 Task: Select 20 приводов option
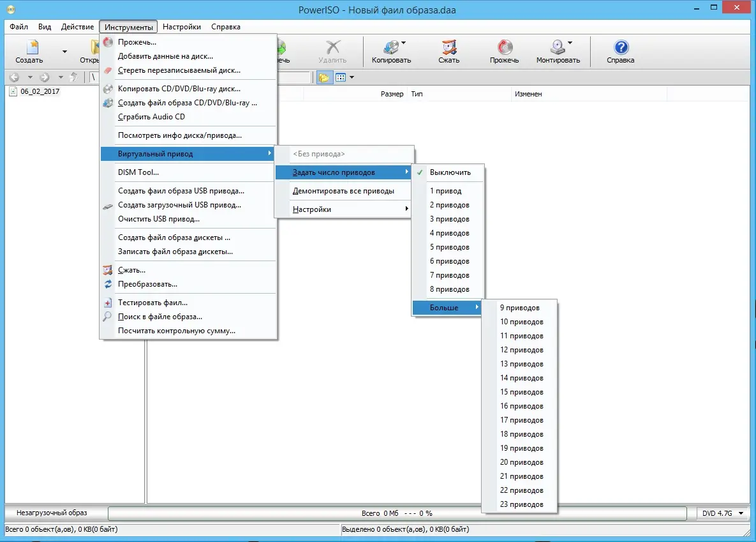pos(520,462)
